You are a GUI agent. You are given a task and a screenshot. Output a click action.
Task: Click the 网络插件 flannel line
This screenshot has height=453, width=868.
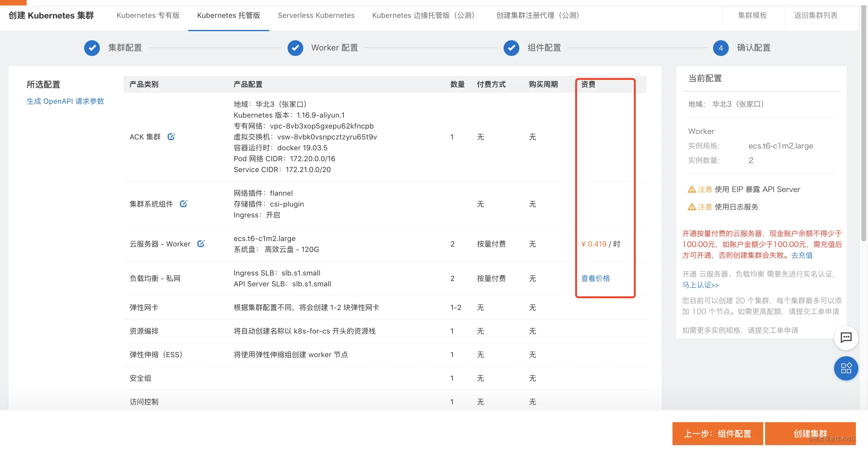point(263,193)
